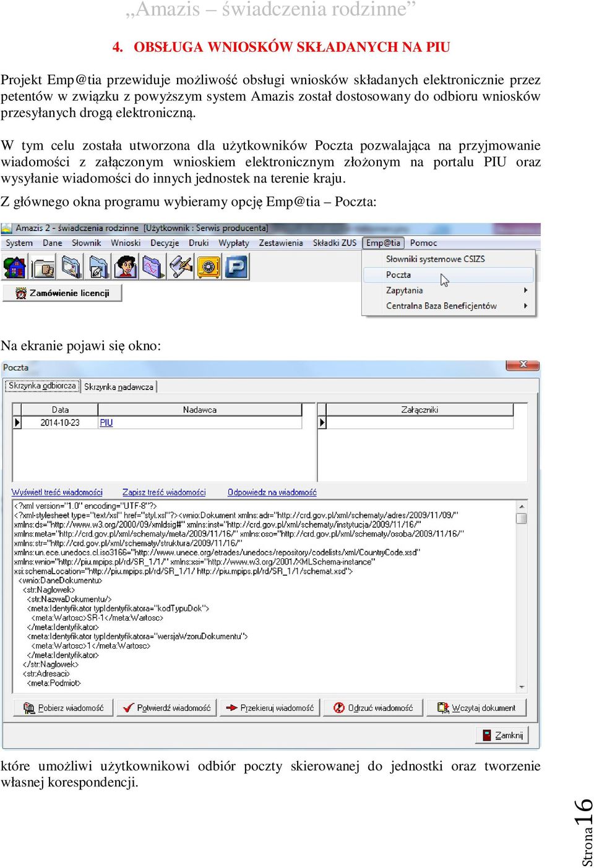Click the Nadawca column header

coord(200,409)
